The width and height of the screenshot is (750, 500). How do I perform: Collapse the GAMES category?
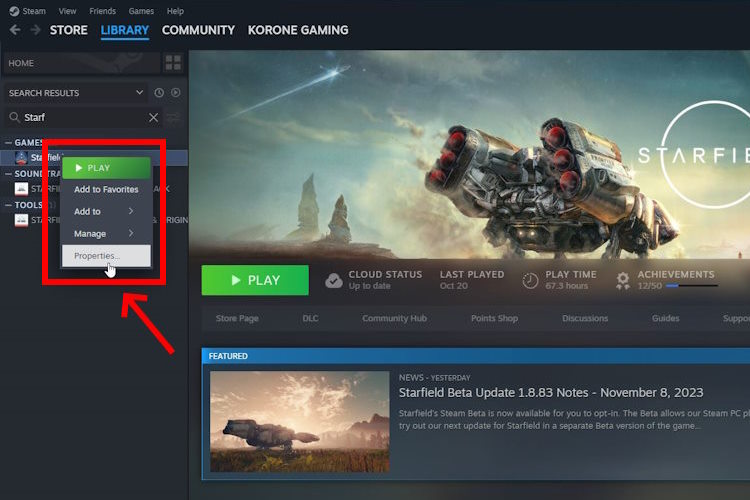coord(9,143)
